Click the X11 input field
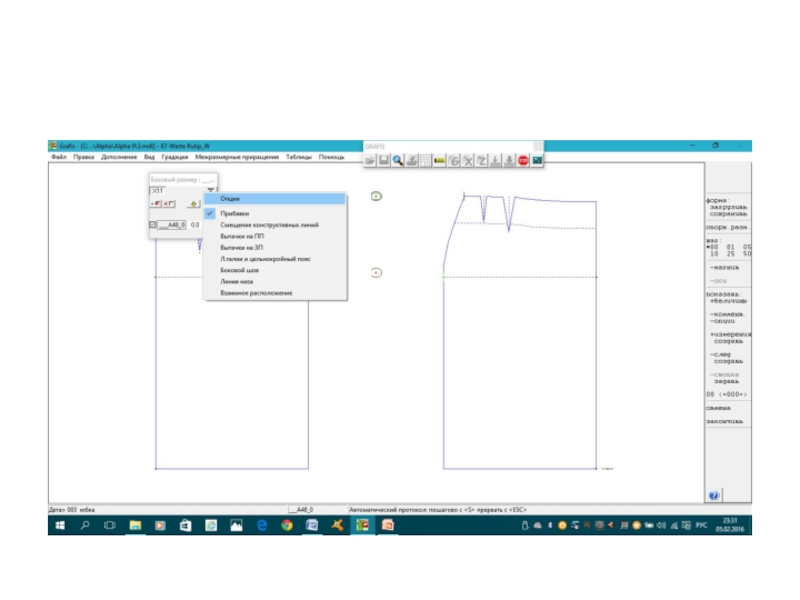This screenshot has height=600, width=800. (170, 190)
